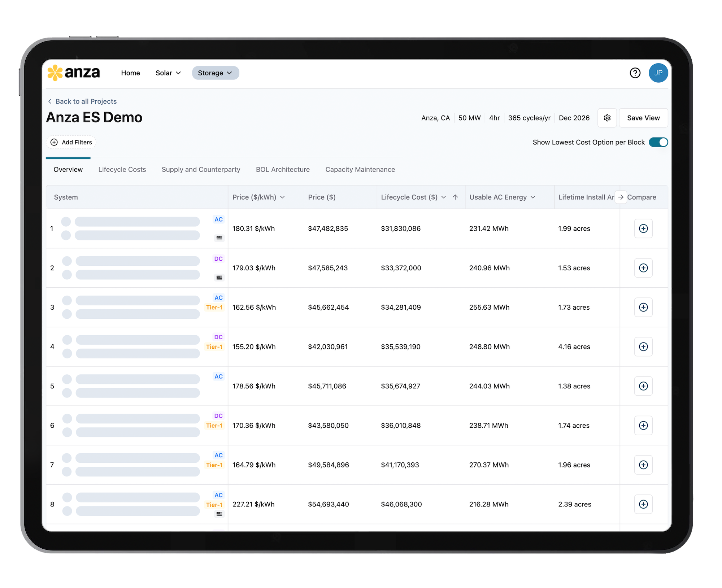Image resolution: width=722 pixels, height=588 pixels.
Task: Click the ascending sort arrow on Lifecycle Cost
Action: [x=456, y=197]
